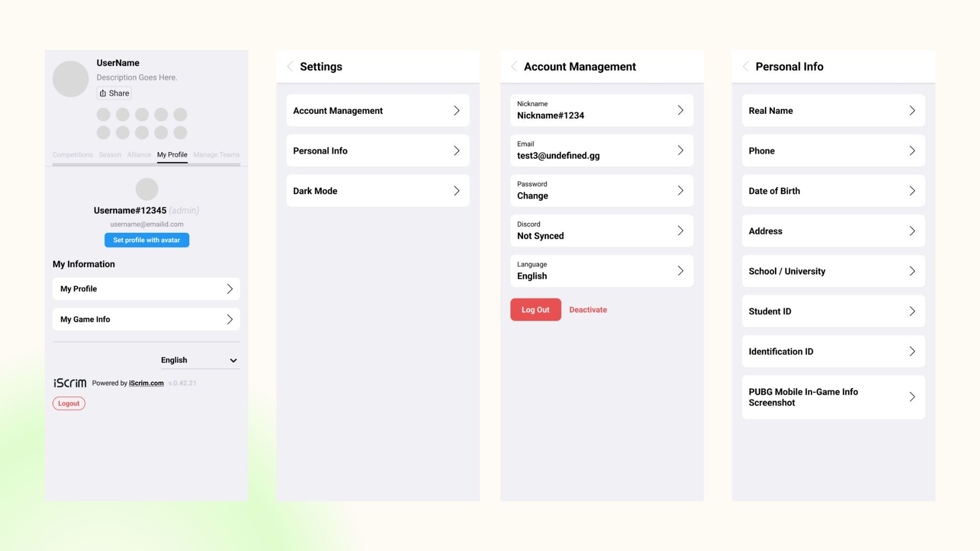The image size is (980, 551).
Task: Switch to the Manage Teams tab
Action: 216,155
